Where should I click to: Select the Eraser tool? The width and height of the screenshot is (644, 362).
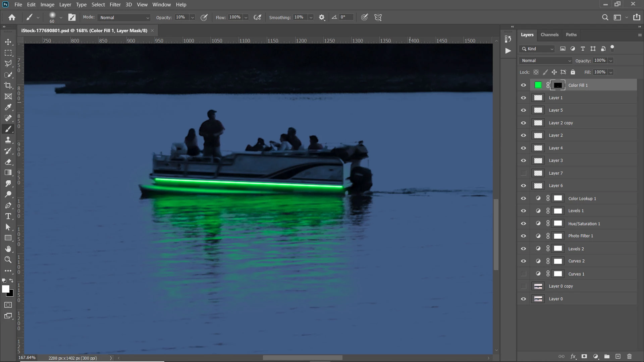click(x=8, y=162)
